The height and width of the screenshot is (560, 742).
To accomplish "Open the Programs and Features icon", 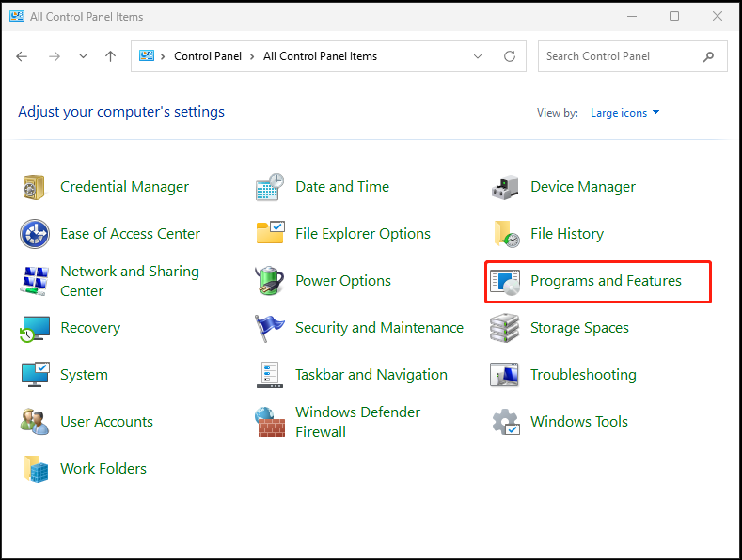I will coord(505,282).
